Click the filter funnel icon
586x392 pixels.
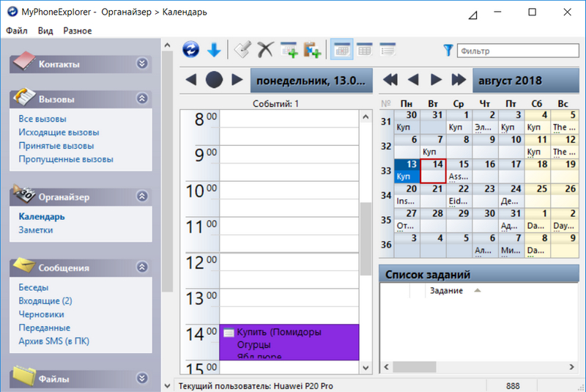(x=448, y=51)
